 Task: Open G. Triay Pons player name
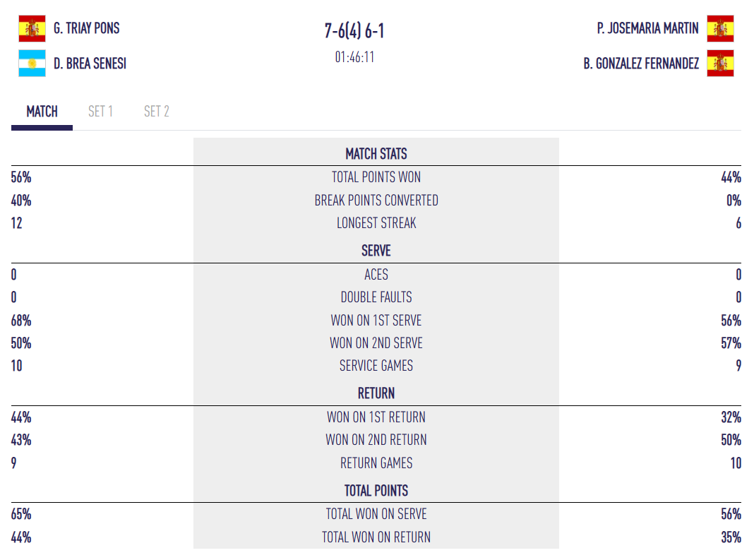87,29
